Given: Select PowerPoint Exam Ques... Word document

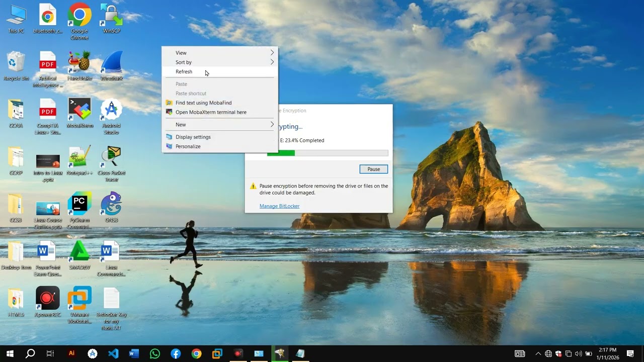Looking at the screenshot, I should click(48, 258).
